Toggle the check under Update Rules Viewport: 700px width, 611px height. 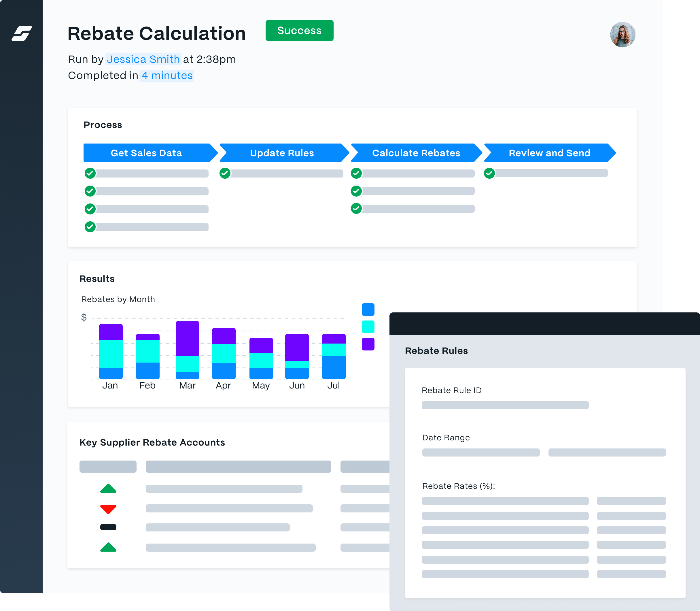pyautogui.click(x=225, y=173)
